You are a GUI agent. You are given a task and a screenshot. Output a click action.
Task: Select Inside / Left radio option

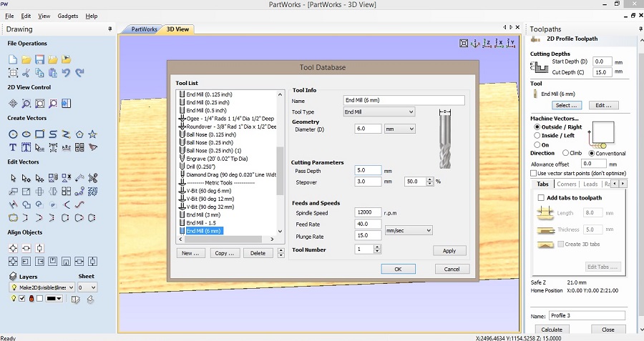(537, 135)
